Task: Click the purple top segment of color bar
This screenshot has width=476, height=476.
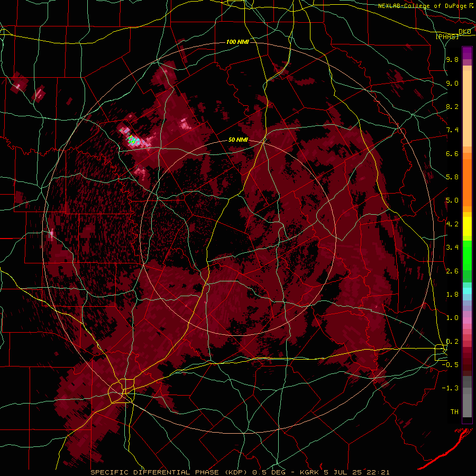Action: pyautogui.click(x=467, y=53)
